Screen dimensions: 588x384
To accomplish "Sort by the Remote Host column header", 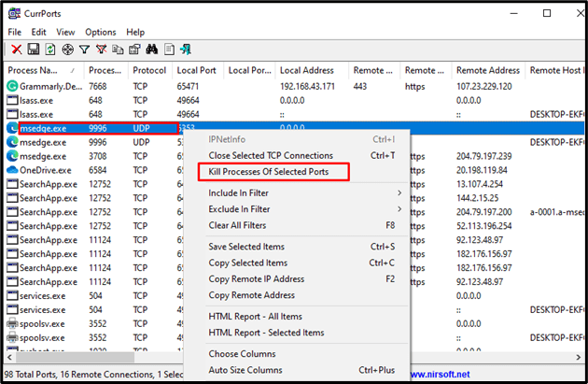I will 555,70.
